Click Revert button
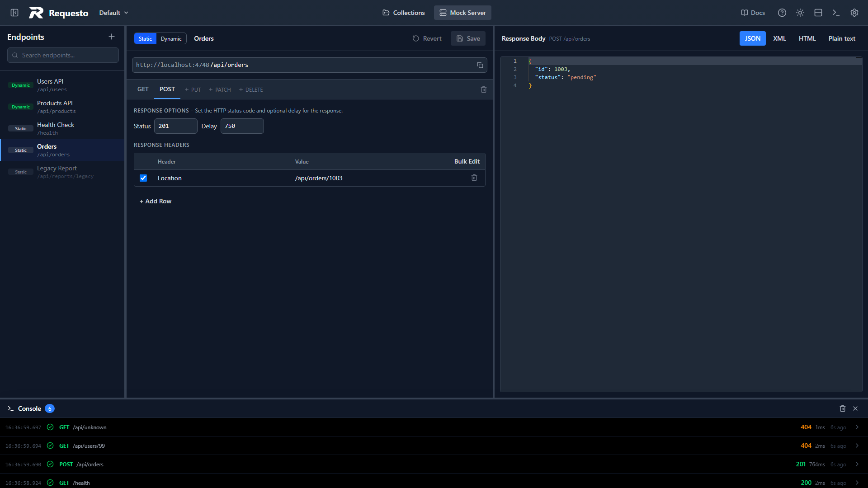This screenshot has height=488, width=868. 427,38
